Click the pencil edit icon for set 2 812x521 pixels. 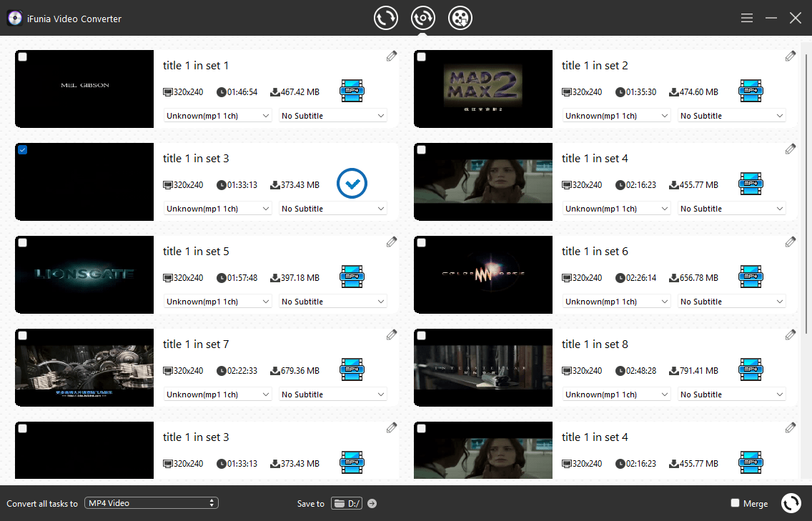(790, 56)
